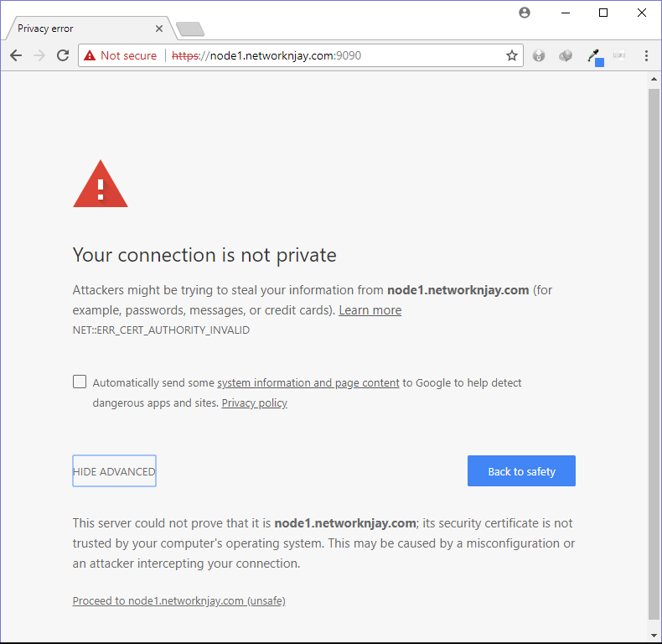Screen dimensions: 662x644
Task: Collapse details with HIDE ADVANCED
Action: [114, 471]
